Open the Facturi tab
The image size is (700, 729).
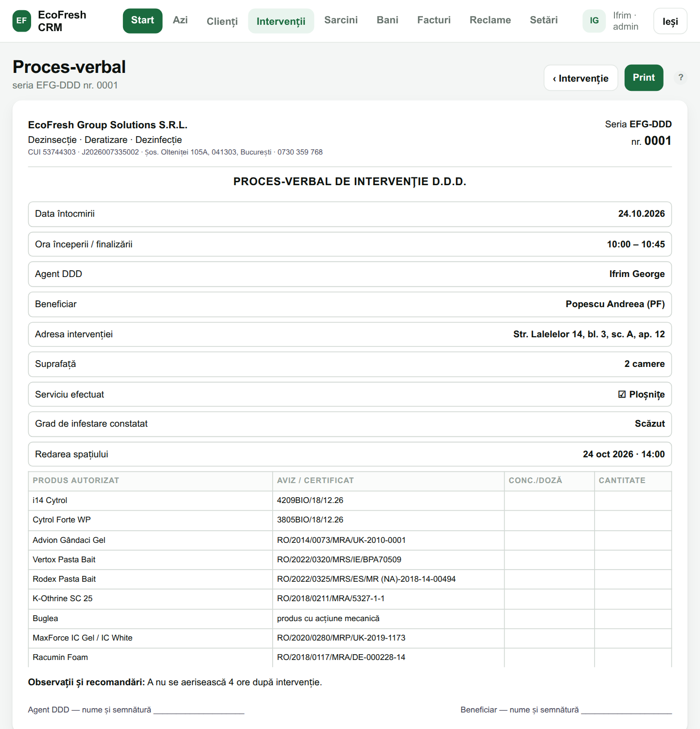(434, 20)
